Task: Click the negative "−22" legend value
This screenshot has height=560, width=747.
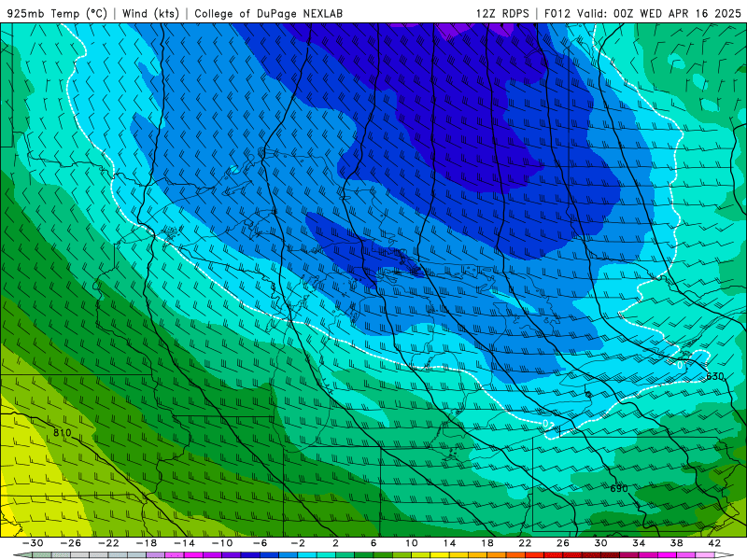Action: pyautogui.click(x=108, y=543)
